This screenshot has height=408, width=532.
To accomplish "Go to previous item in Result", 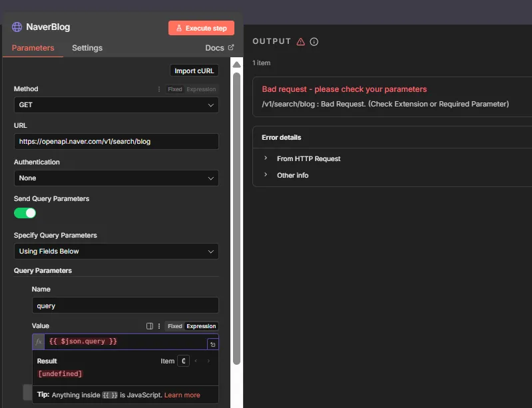I will click(x=196, y=361).
